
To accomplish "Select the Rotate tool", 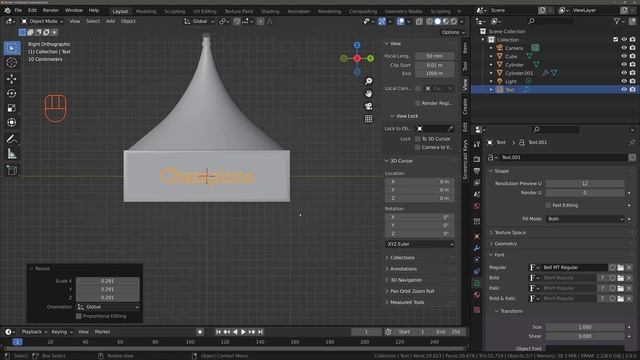I will coord(12,93).
